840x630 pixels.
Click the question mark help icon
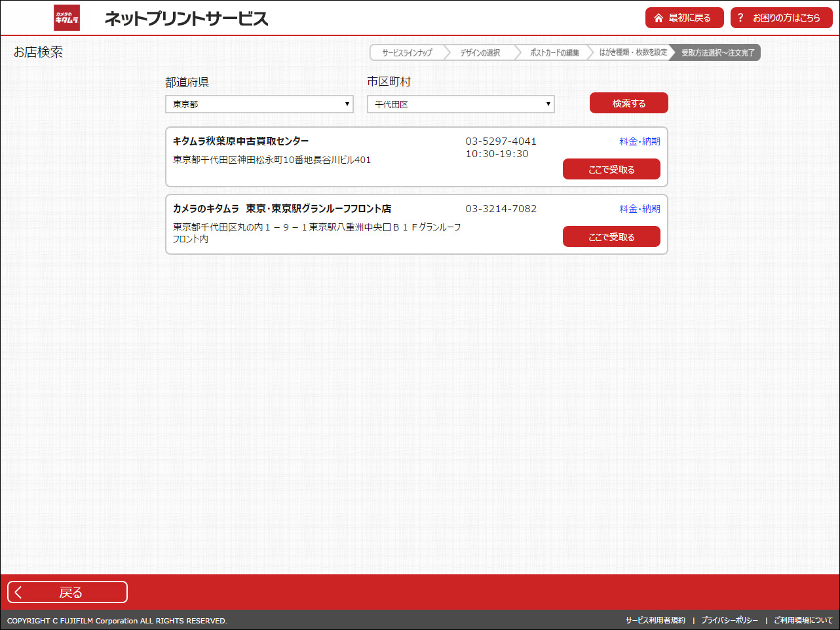click(x=741, y=18)
